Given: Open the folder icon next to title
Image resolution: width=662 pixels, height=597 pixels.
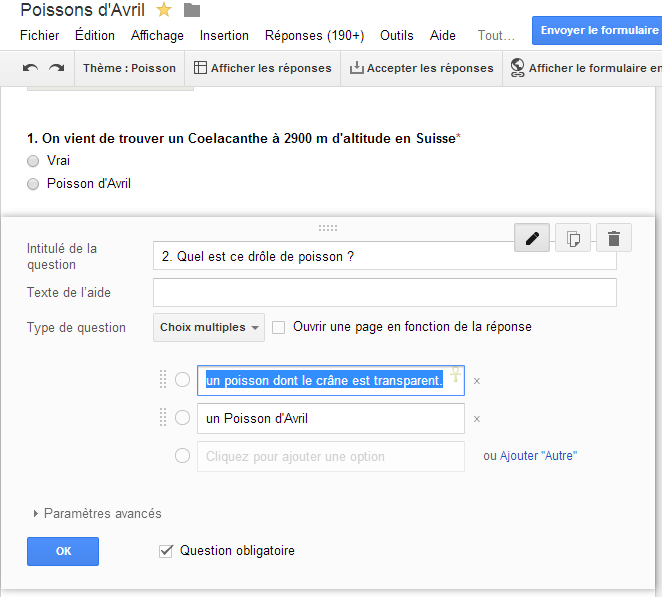Looking at the screenshot, I should [192, 10].
